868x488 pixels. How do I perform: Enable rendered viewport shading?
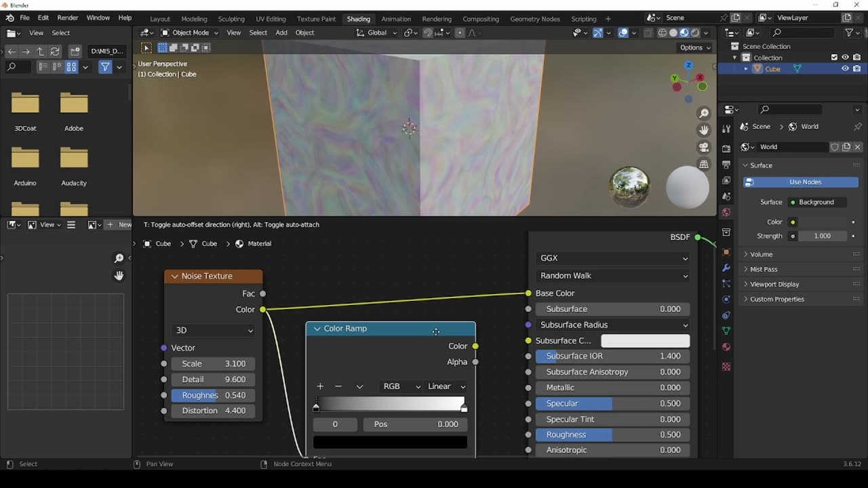pyautogui.click(x=695, y=33)
